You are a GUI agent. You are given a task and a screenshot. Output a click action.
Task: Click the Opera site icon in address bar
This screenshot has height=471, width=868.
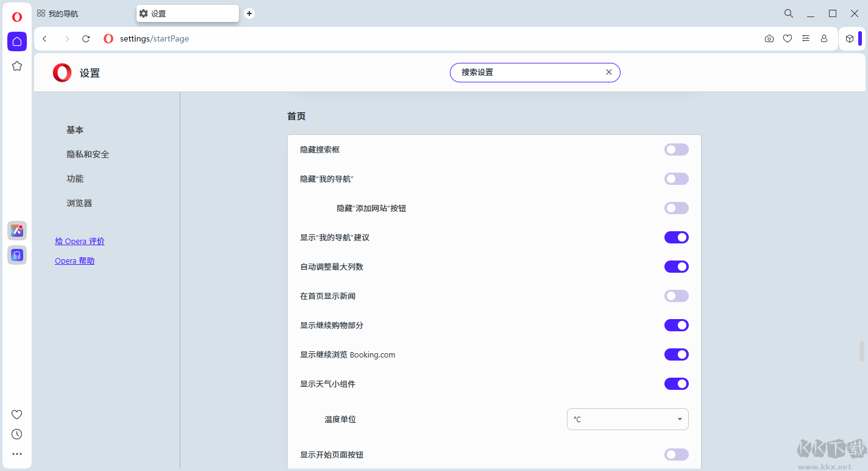(x=108, y=38)
